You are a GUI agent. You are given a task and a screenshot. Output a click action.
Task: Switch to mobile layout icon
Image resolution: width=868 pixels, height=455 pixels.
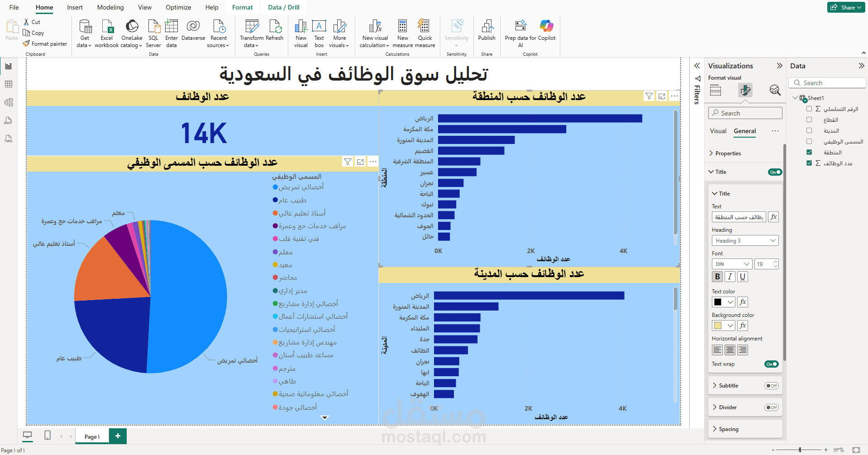[x=48, y=436]
